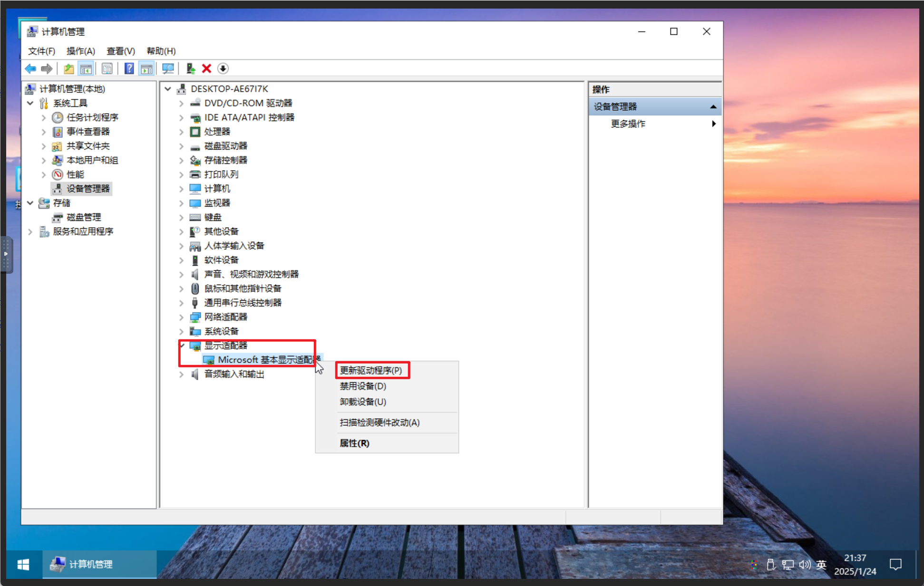Toggle the show/hide action pane icon
The width and height of the screenshot is (924, 586).
146,68
